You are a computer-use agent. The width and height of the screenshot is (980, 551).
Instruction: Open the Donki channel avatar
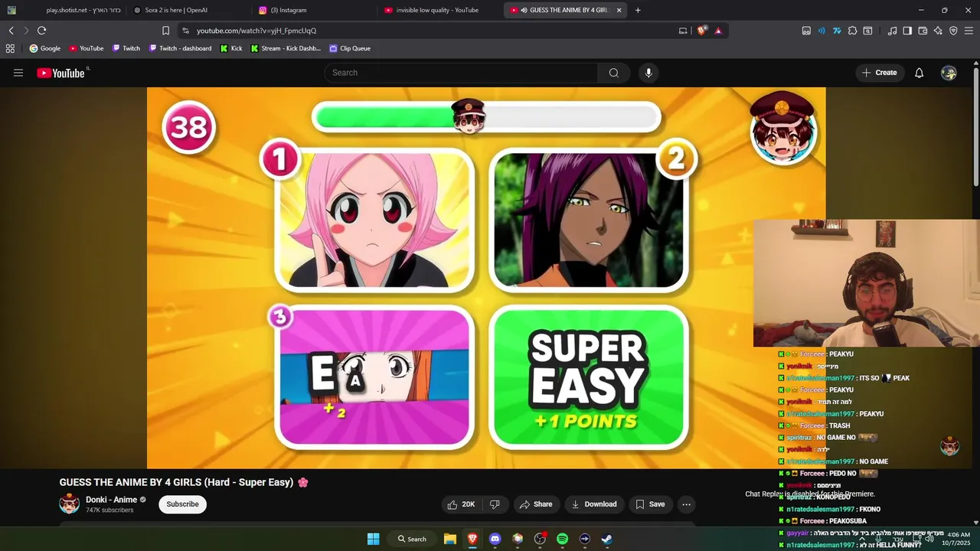[70, 504]
